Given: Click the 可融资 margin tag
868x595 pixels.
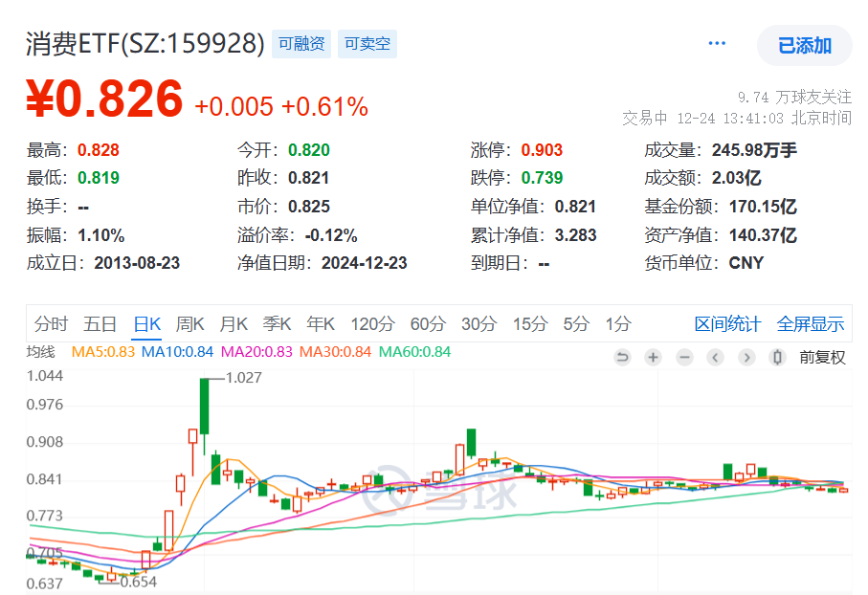Looking at the screenshot, I should 300,43.
